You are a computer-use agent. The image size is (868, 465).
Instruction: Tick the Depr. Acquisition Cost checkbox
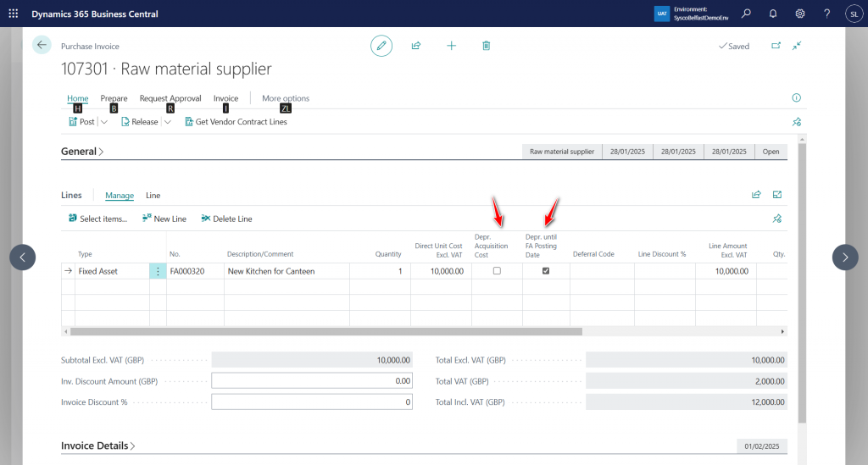click(x=497, y=271)
